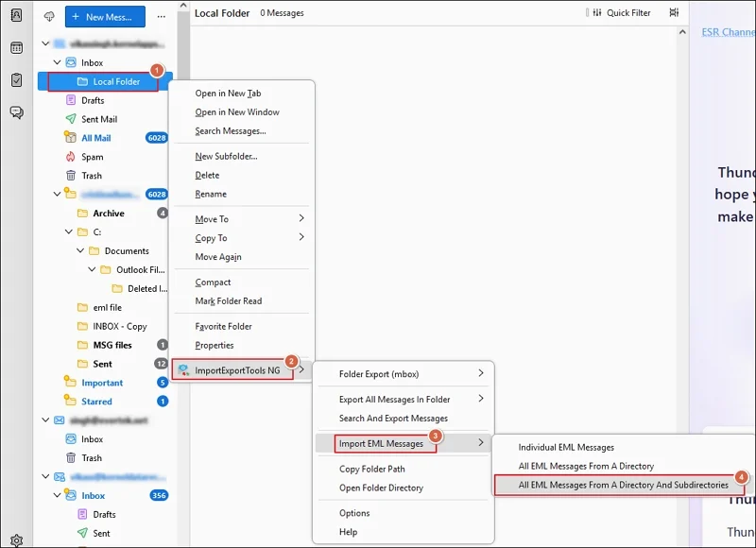Open ImportExportTools Options entry
This screenshot has height=548, width=756.
354,513
